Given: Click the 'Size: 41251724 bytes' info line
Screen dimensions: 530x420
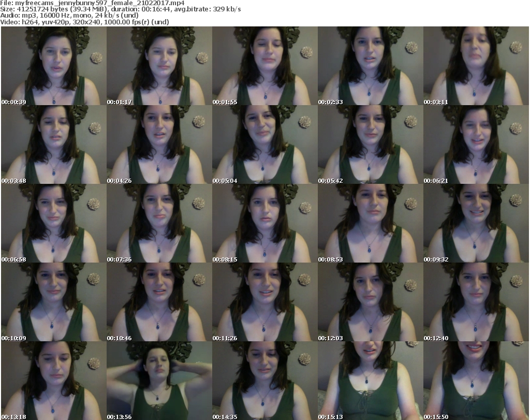Looking at the screenshot, I should (x=120, y=9).
